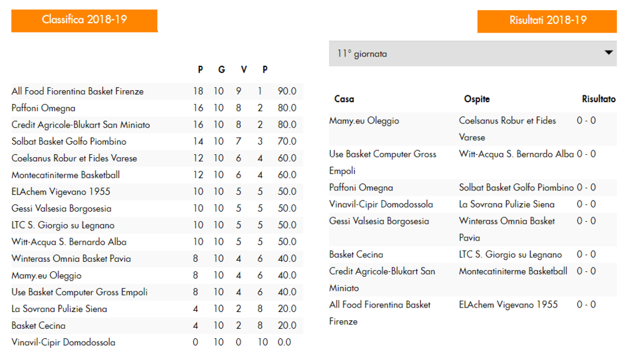642x364 pixels.
Task: Click the G column header in standings
Action: click(x=221, y=70)
